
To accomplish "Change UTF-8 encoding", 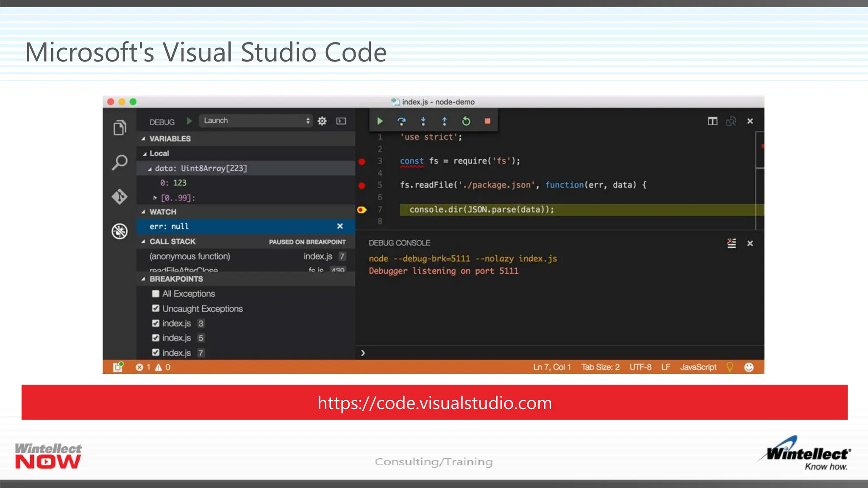I will 640,367.
